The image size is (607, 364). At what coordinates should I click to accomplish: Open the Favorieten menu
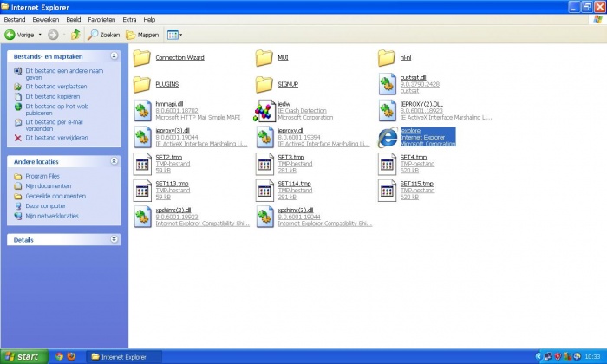(x=101, y=18)
